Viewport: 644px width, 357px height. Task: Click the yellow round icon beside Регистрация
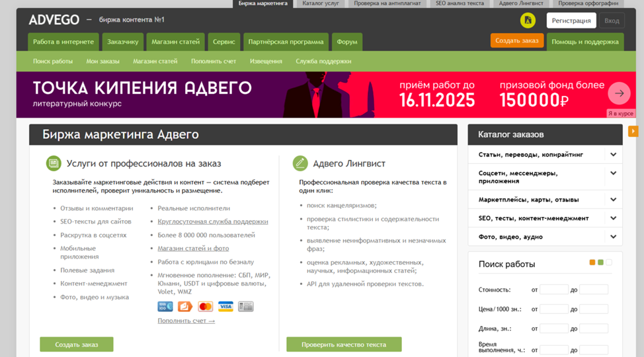(528, 20)
